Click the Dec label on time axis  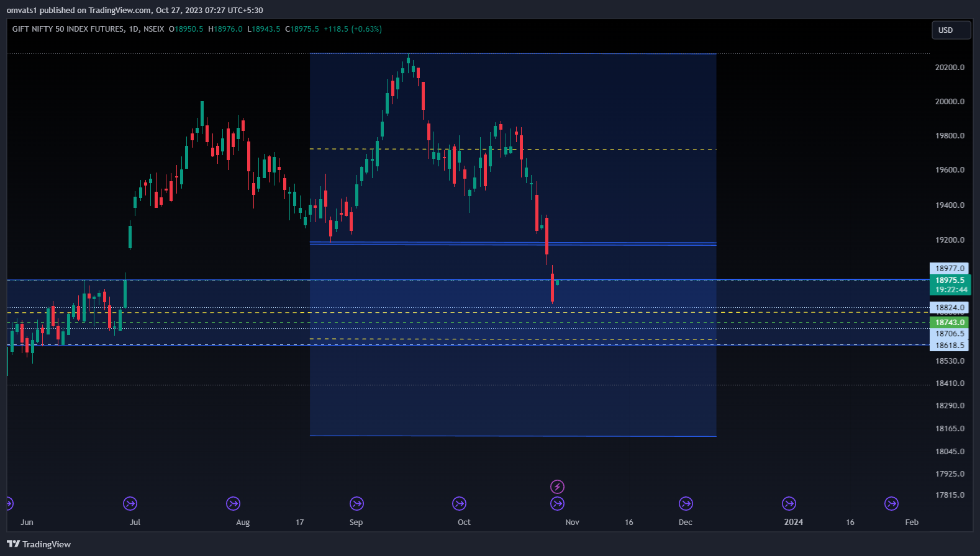(685, 522)
